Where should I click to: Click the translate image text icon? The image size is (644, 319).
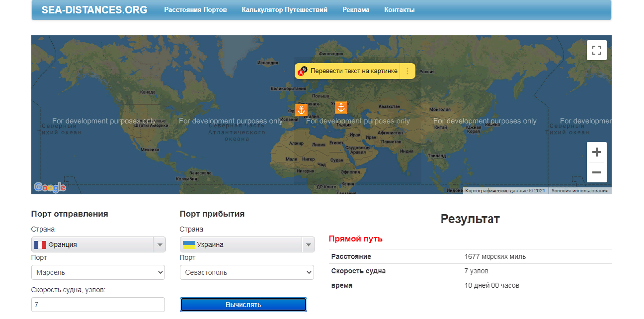coord(303,71)
